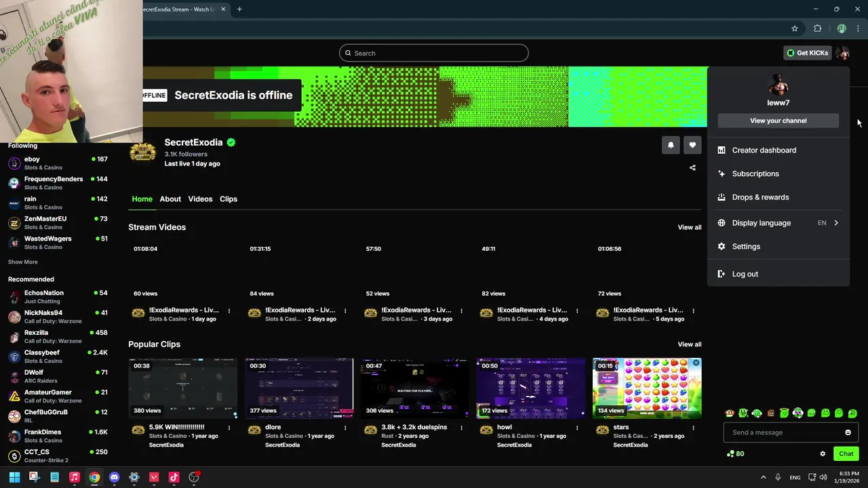868x488 pixels.
Task: Select the Home tab on the channel
Action: coord(142,199)
